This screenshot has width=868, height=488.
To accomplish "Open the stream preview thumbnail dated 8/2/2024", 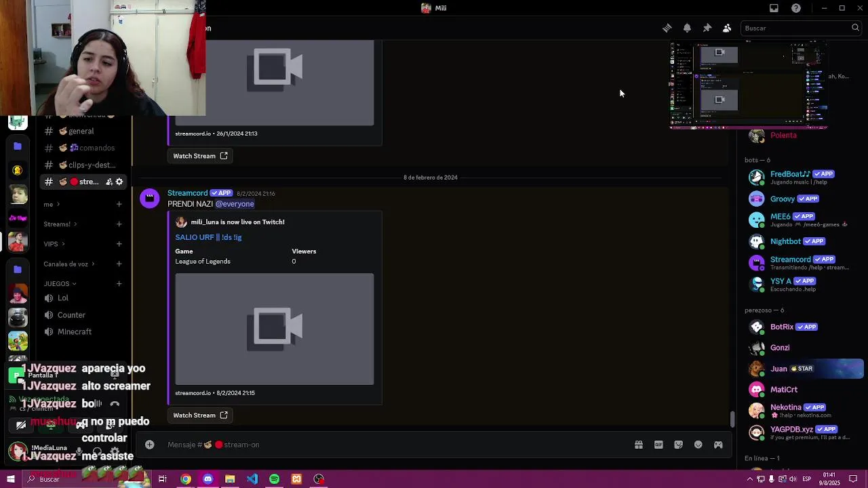I will point(274,329).
